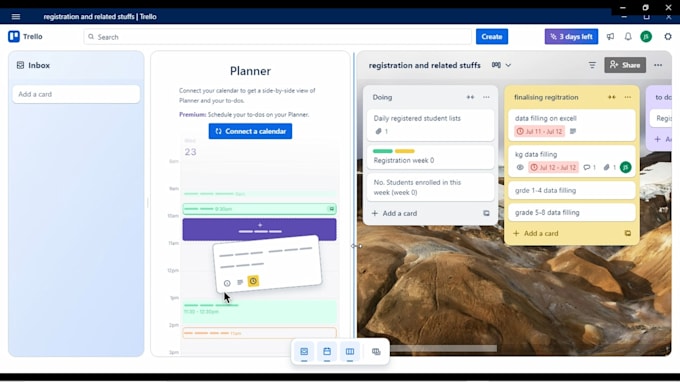Collapse the finalising regitration list
Screen dimensions: 680x382
click(611, 97)
